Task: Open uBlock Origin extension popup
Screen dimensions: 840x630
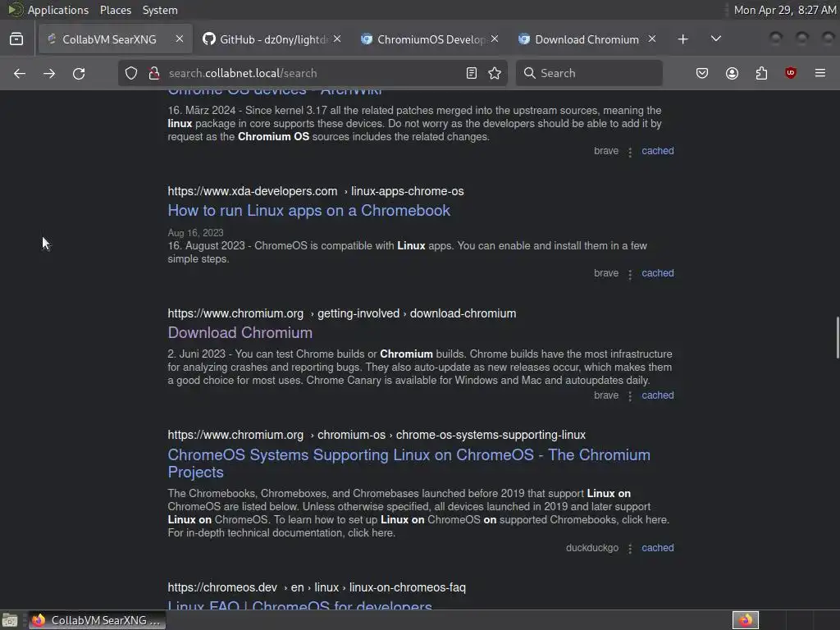Action: (791, 73)
